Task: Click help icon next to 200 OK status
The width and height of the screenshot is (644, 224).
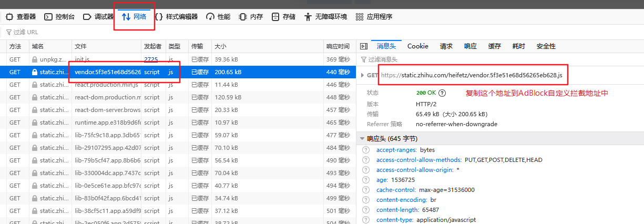Action: click(442, 93)
